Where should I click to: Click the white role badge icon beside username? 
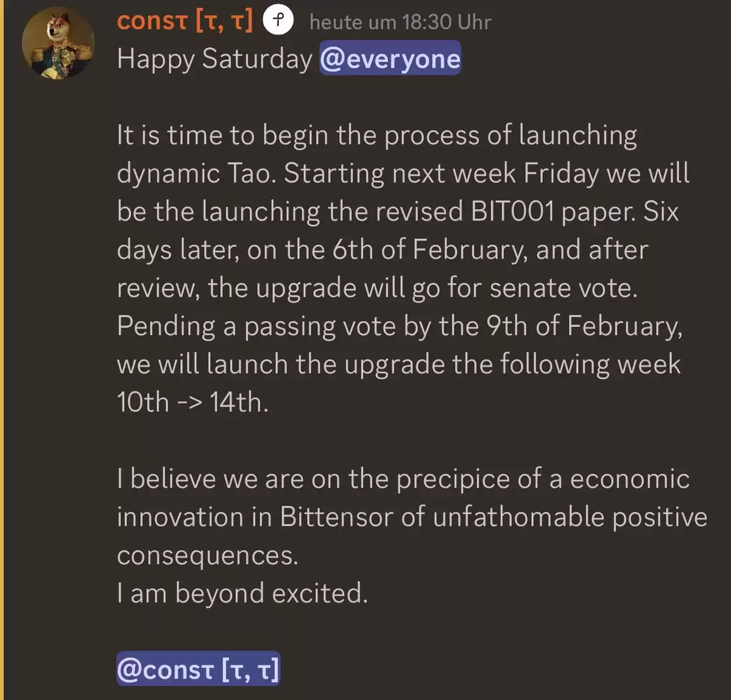coord(278,21)
